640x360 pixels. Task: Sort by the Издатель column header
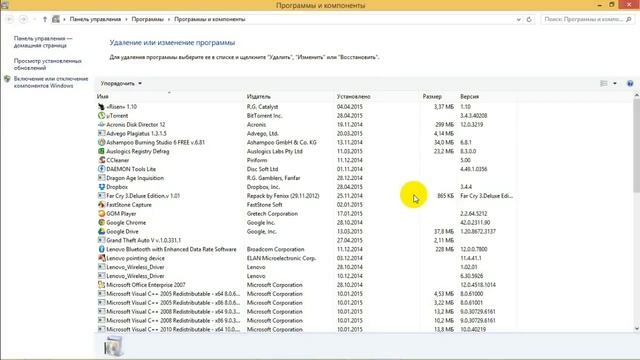(259, 97)
